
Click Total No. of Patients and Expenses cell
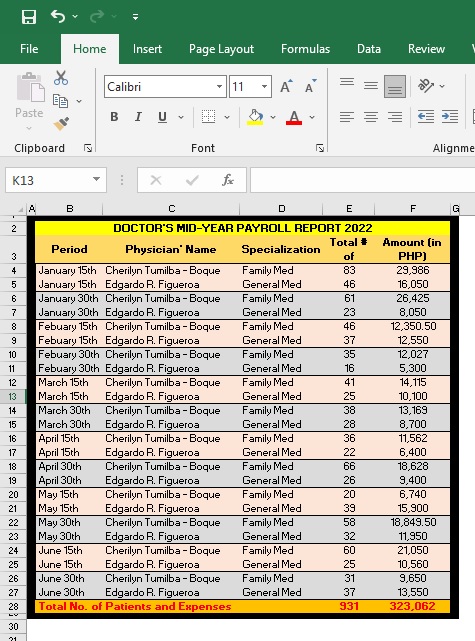pyautogui.click(x=135, y=606)
